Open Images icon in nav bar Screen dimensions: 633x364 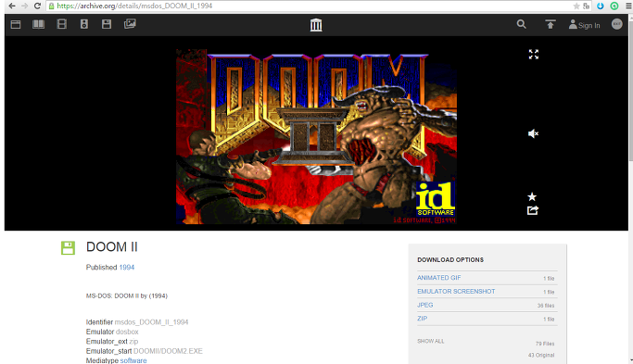[x=130, y=24]
